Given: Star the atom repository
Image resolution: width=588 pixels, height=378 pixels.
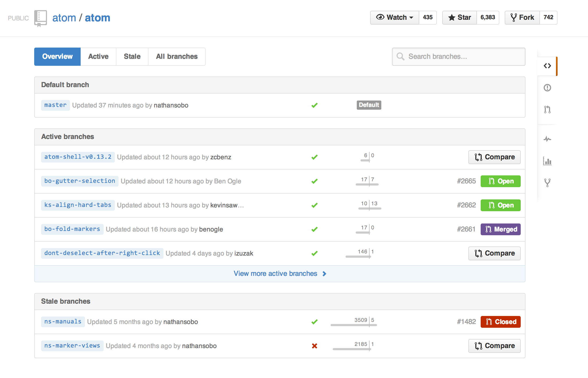Looking at the screenshot, I should [460, 18].
